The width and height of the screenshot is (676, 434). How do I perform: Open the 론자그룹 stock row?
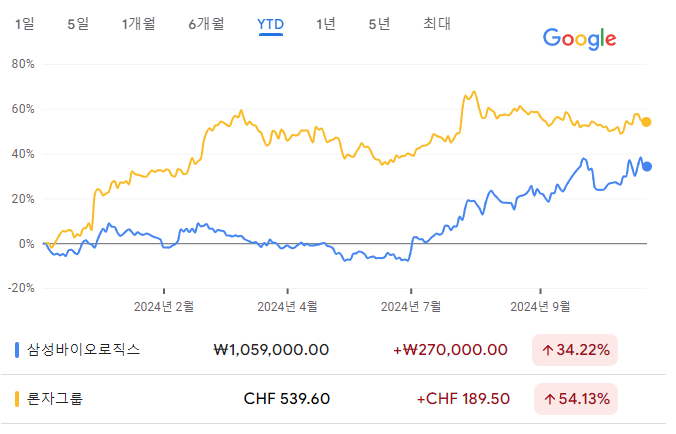(x=333, y=399)
